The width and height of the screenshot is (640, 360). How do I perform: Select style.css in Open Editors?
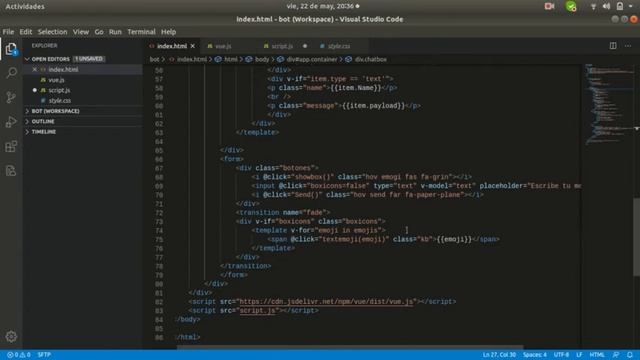60,100
